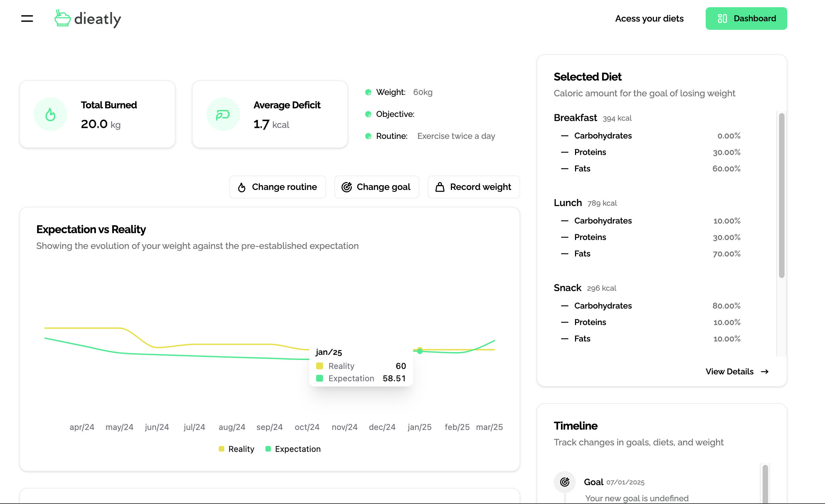Click the Average Deficit 1.7 kcal value
Viewport: 825px width, 504px height.
(271, 124)
